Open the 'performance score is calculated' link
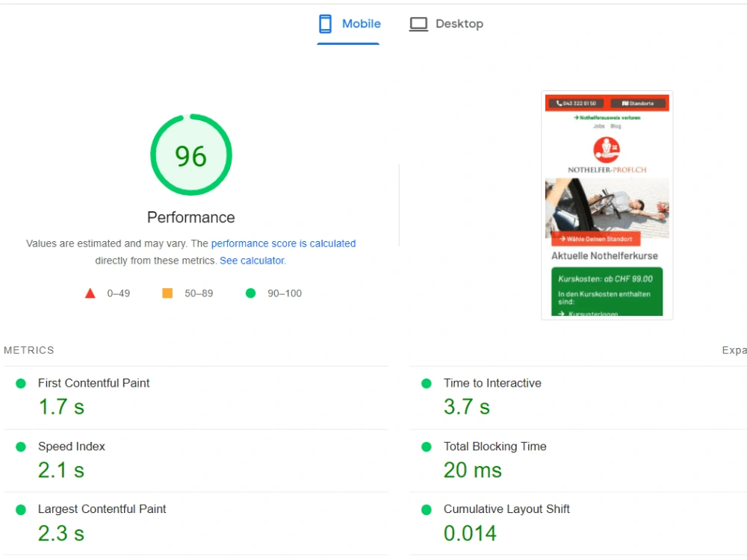This screenshot has height=560, width=747. tap(283, 243)
